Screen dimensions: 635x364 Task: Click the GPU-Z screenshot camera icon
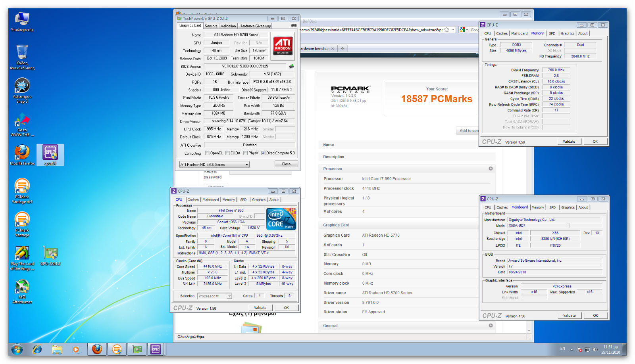[294, 25]
